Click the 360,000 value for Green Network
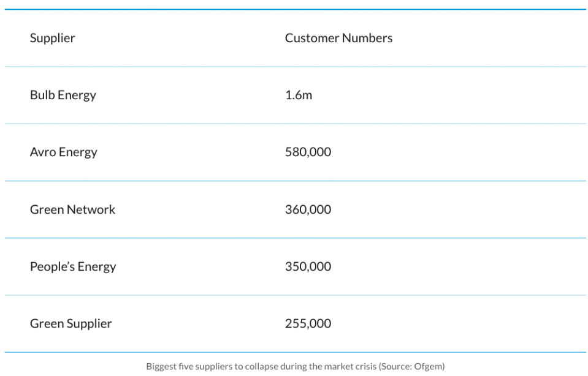 308,209
